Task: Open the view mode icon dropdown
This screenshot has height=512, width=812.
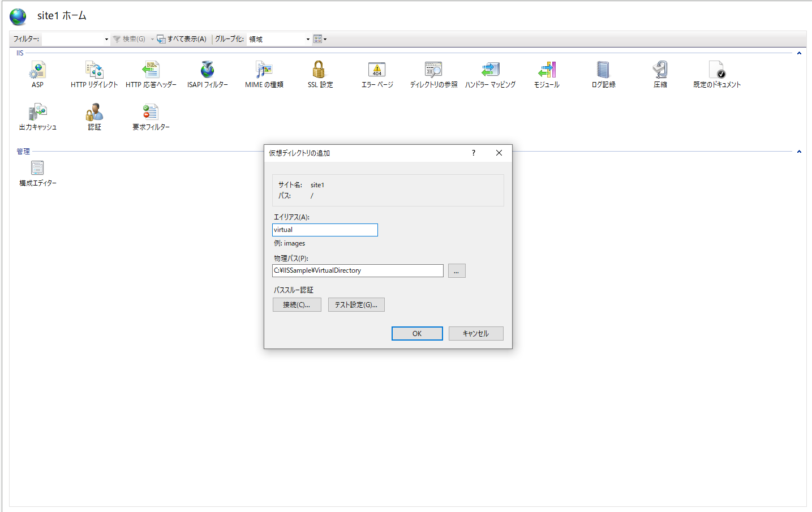Action: 320,39
